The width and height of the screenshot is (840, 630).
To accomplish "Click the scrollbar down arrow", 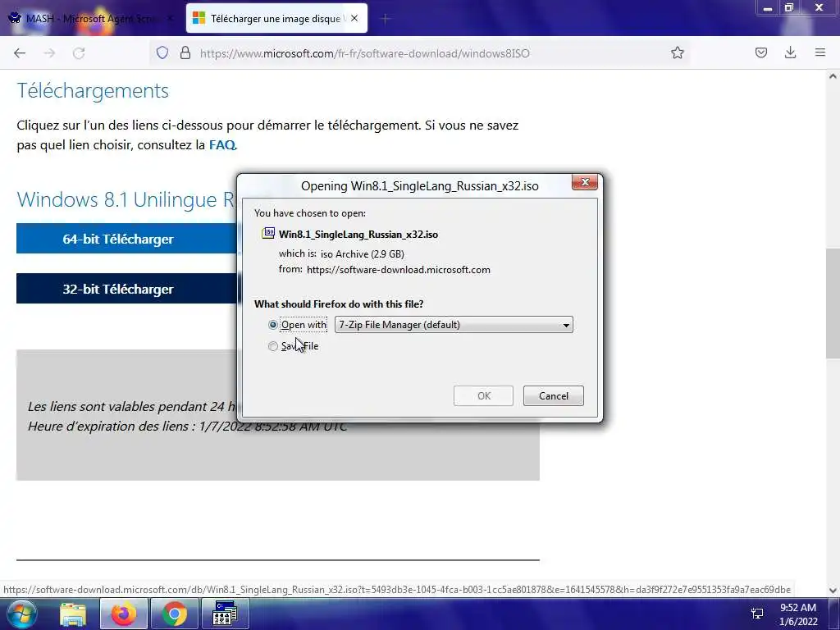I will [833, 591].
